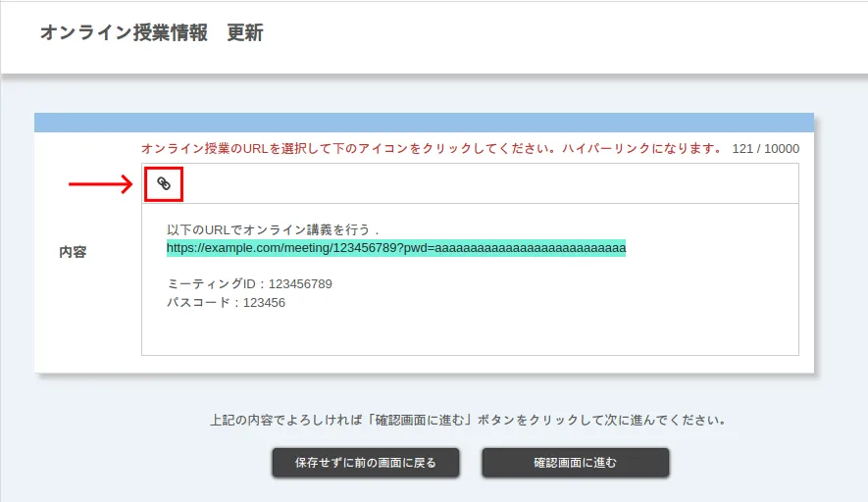868x502 pixels.
Task: Click empty space at bottom of content editor
Action: 469,335
